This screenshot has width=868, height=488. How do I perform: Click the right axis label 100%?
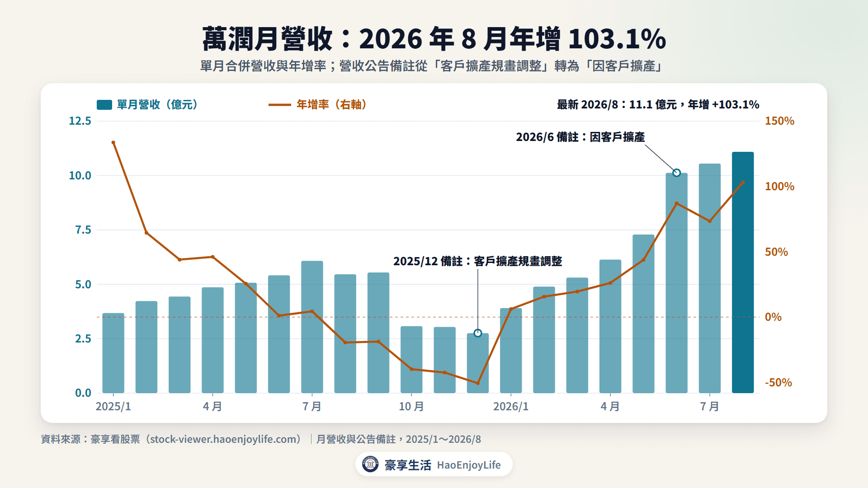[x=779, y=187]
